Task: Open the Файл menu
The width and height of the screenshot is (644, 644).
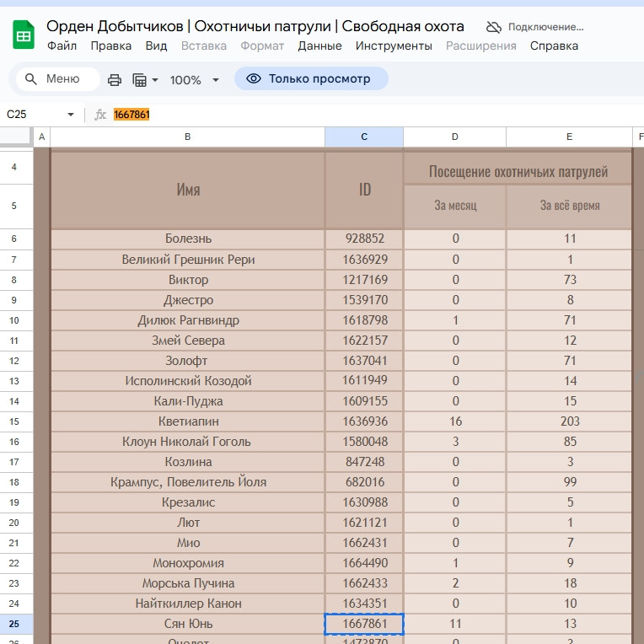Action: point(62,46)
